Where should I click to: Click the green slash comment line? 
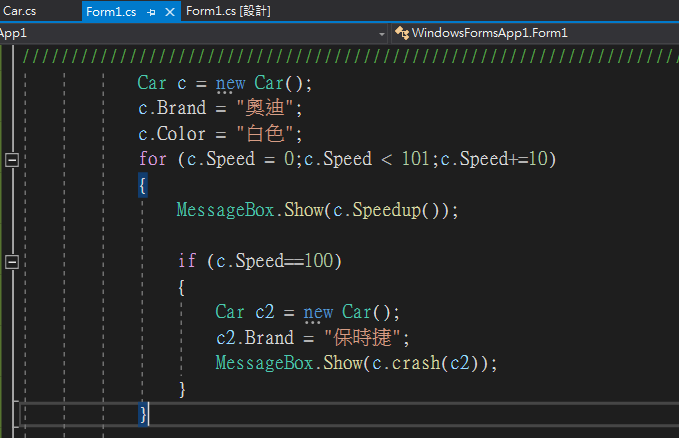(350, 56)
